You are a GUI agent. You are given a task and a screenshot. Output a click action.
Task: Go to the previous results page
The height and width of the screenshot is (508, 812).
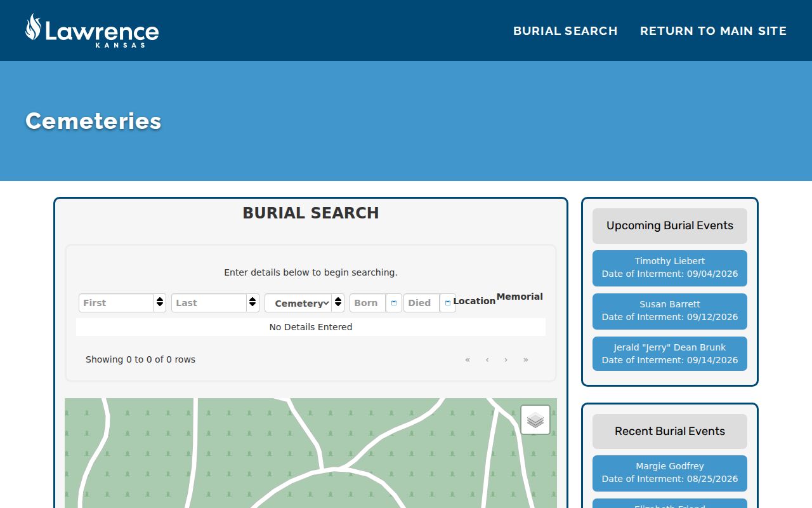click(x=487, y=359)
